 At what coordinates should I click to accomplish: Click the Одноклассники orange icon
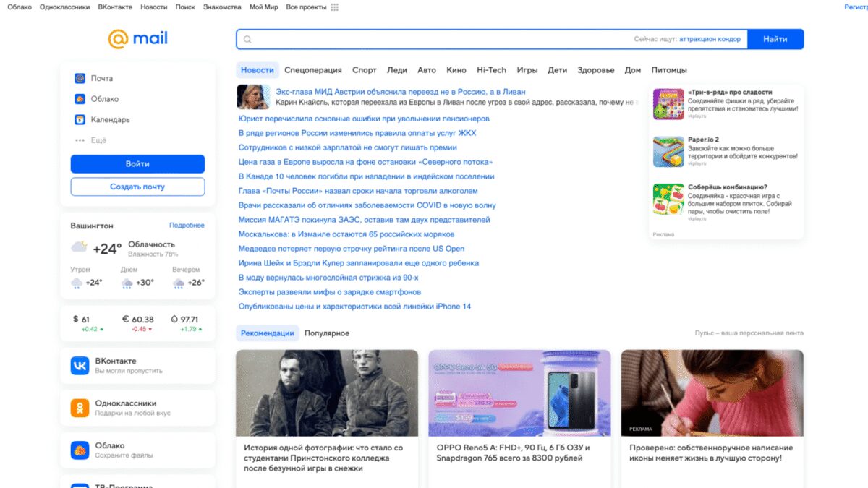(82, 406)
